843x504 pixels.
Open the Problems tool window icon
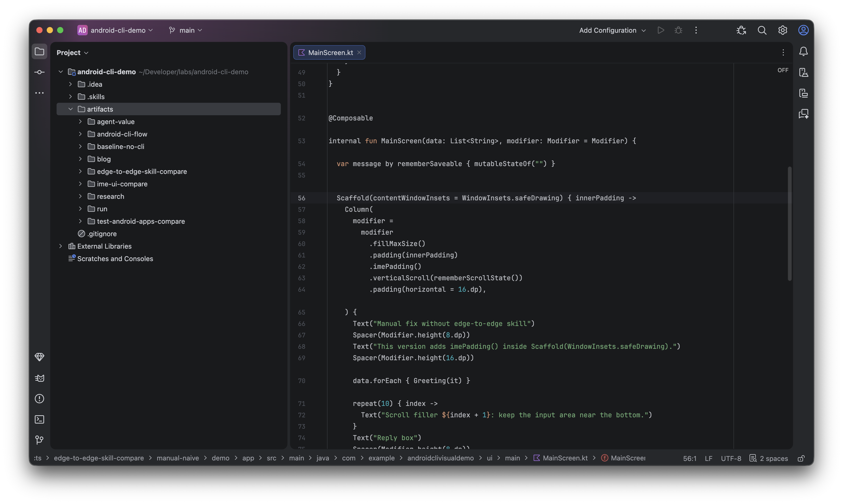[39, 399]
